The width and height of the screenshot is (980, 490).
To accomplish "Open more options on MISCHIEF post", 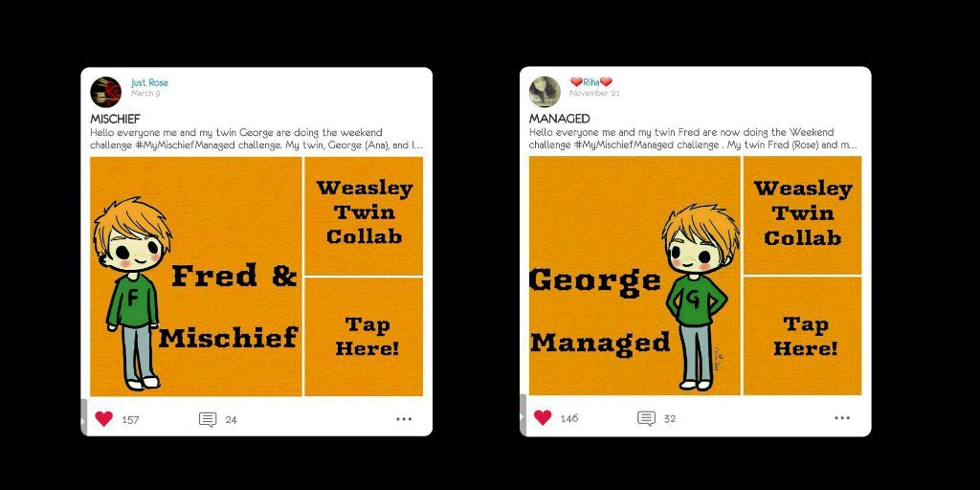I will click(x=404, y=419).
